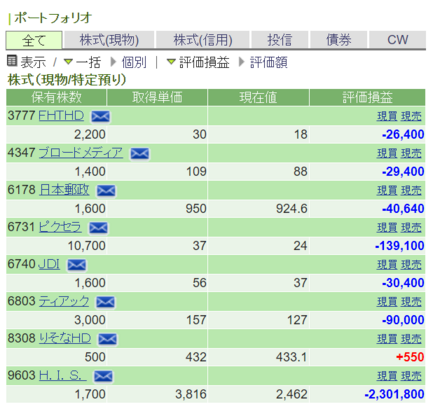This screenshot has width=440, height=416.
Task: Select the 評価損益 view option
Action: tap(204, 62)
